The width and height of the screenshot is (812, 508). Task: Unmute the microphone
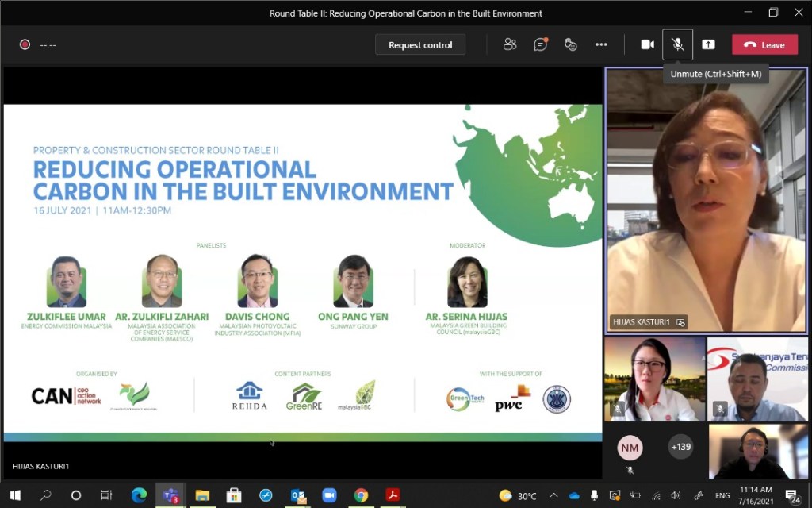tap(677, 44)
